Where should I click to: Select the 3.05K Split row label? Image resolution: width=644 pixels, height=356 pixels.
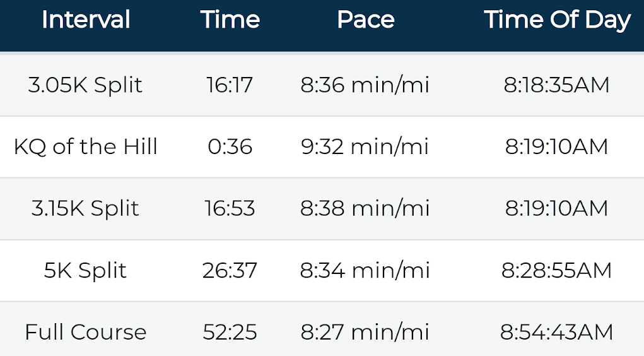86,85
